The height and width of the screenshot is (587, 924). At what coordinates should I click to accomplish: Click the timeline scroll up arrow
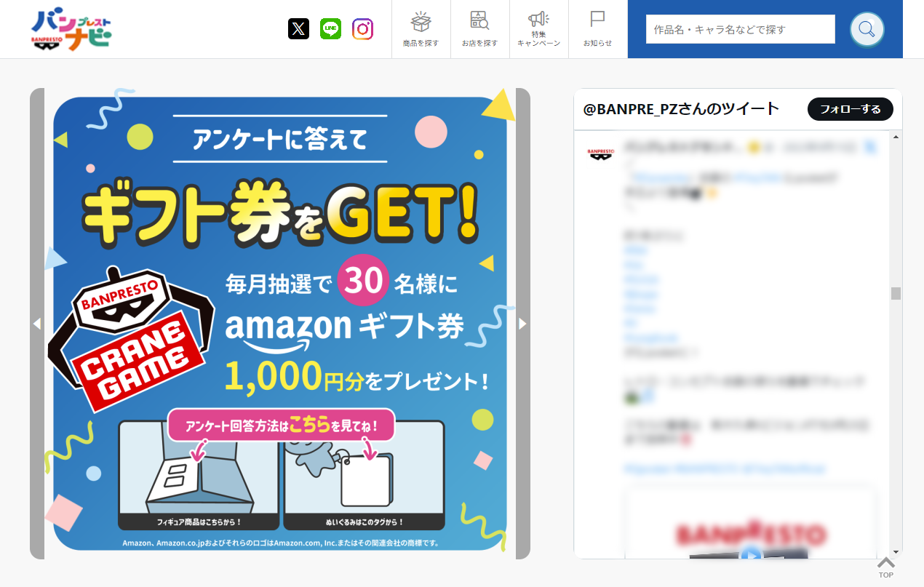[x=896, y=136]
